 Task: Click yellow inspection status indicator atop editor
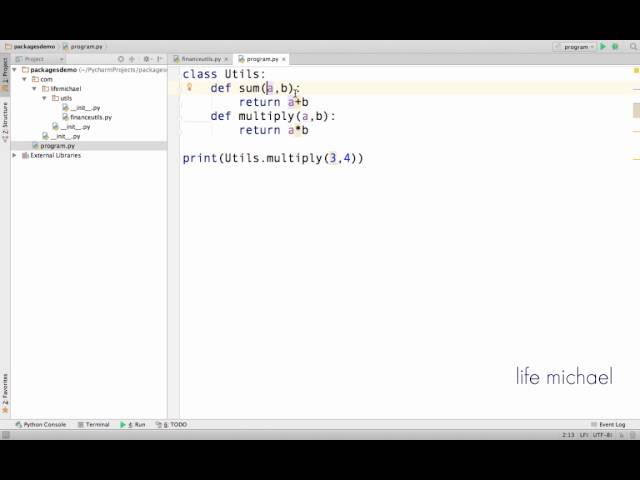(636, 71)
